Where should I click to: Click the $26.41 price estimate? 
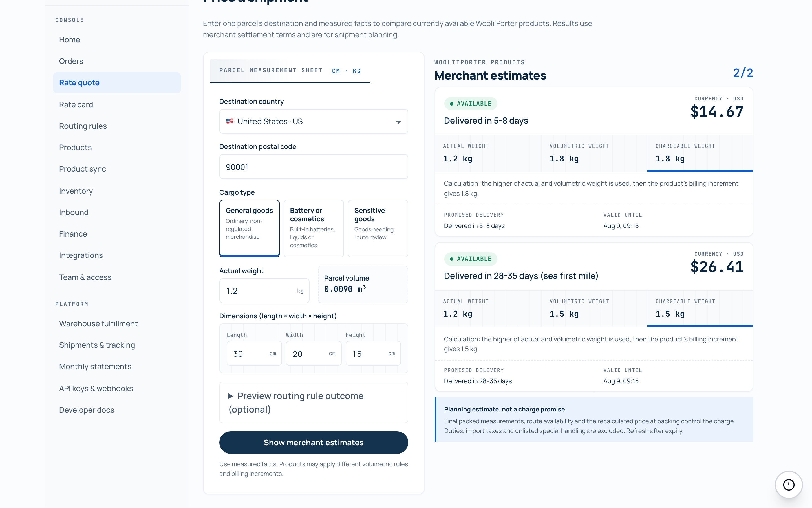coord(717,267)
